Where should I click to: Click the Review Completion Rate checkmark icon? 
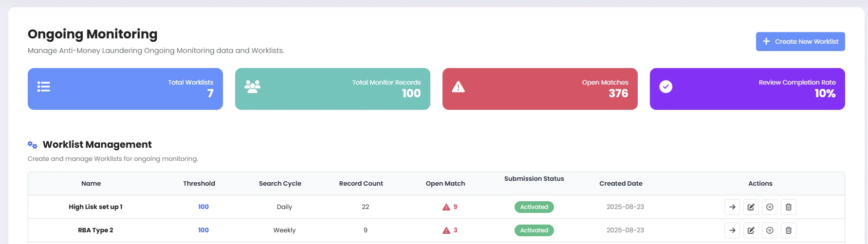coord(665,87)
